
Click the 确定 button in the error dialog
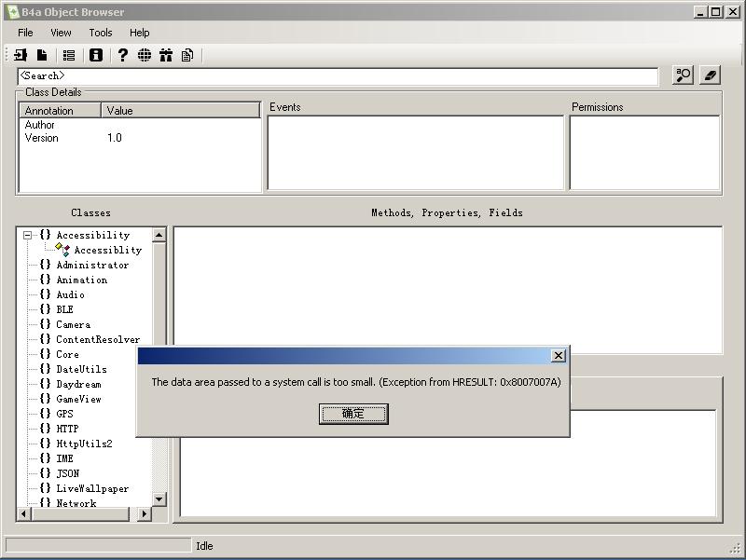pyautogui.click(x=353, y=414)
